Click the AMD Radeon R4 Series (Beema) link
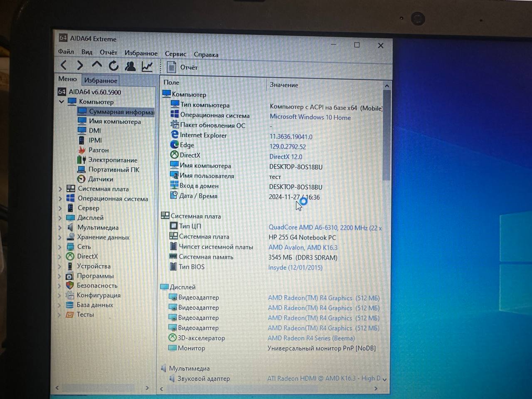The image size is (532, 399). coord(311,338)
